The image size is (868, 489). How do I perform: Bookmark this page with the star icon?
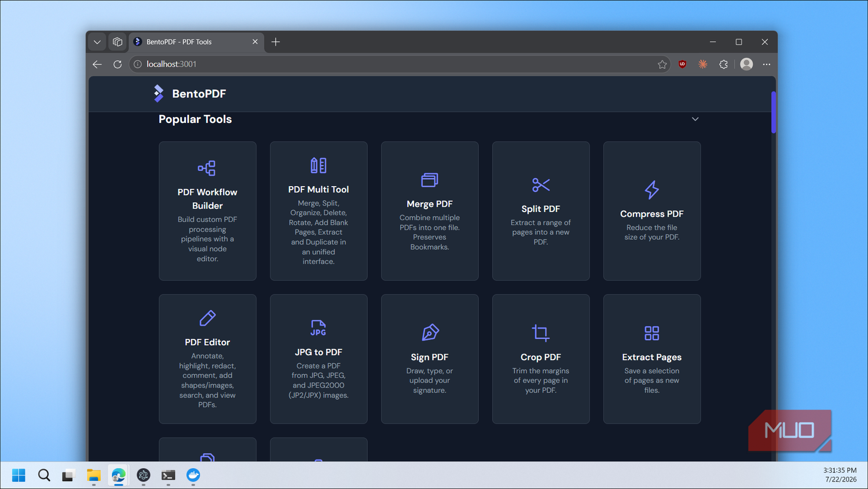662,64
